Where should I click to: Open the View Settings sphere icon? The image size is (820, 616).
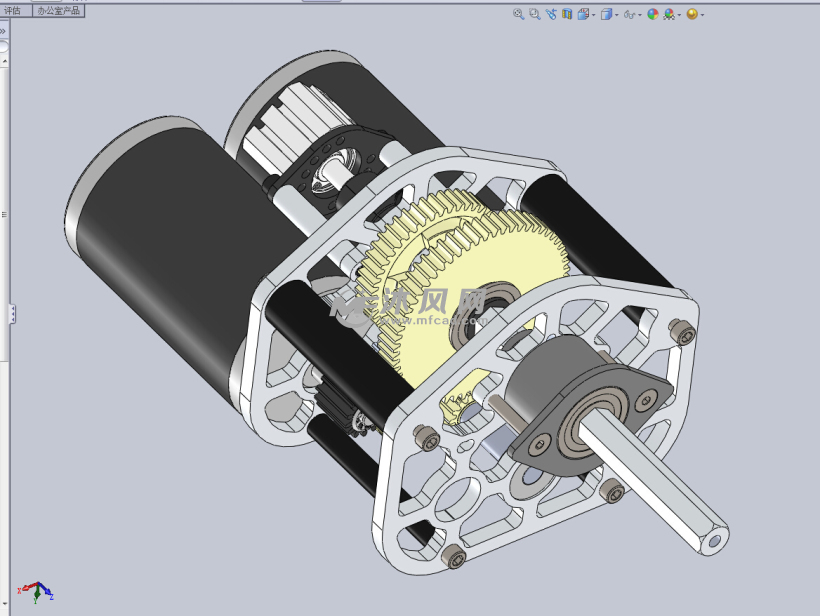[690, 14]
